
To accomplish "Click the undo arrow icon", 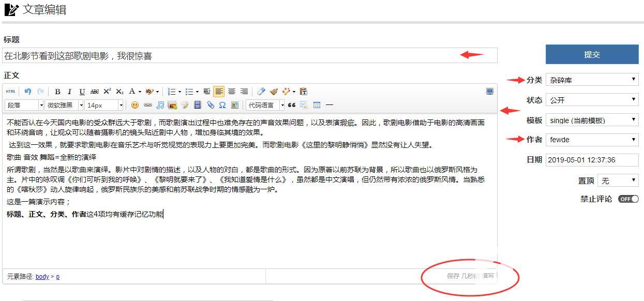I will pos(28,92).
